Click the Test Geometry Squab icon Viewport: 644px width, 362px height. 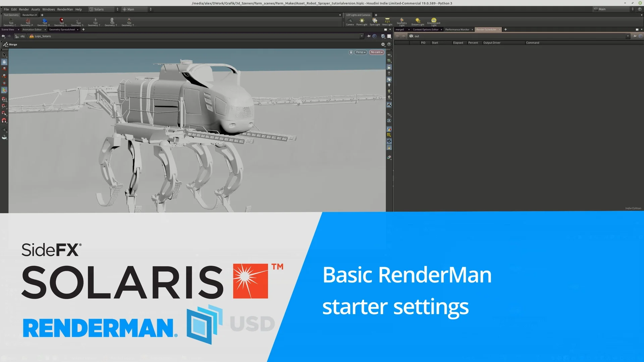point(78,22)
